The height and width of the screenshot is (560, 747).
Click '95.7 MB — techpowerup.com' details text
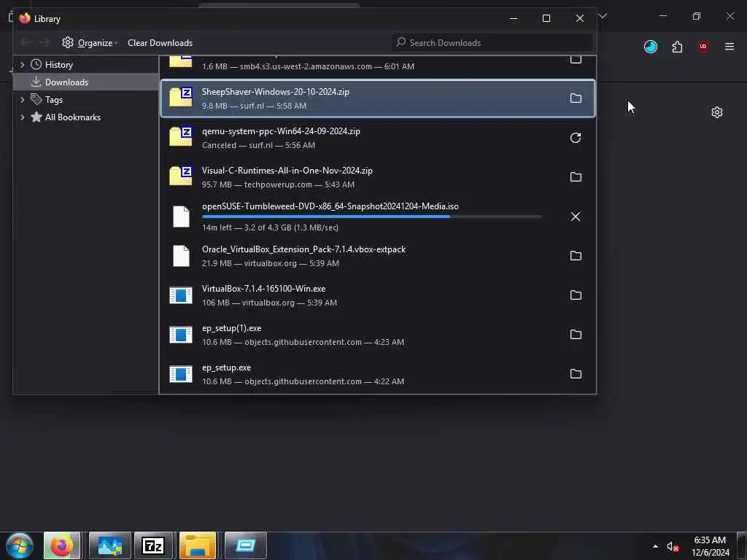point(278,184)
